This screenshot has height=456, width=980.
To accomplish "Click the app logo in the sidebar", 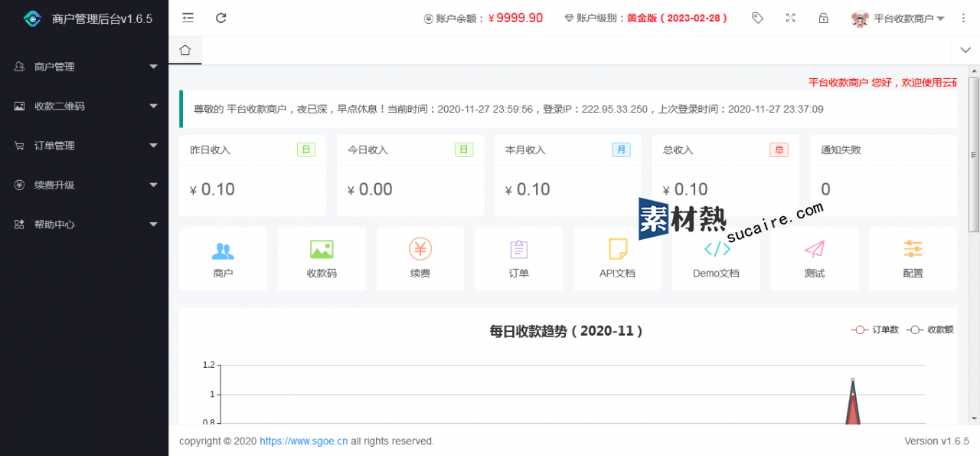I will click(x=32, y=18).
